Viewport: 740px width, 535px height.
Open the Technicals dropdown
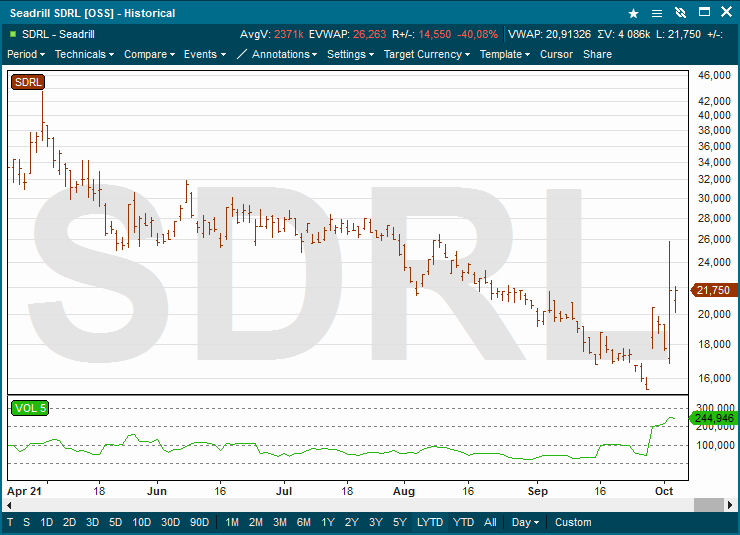(x=84, y=54)
